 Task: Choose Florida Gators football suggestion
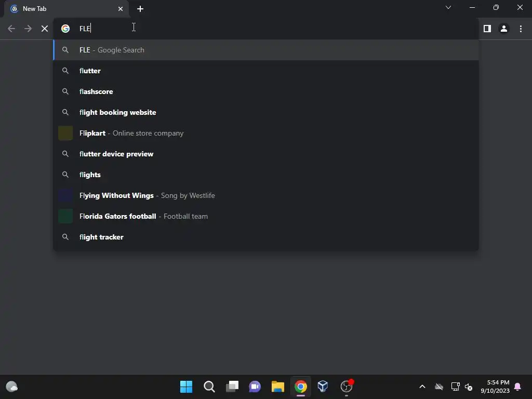[266, 216]
